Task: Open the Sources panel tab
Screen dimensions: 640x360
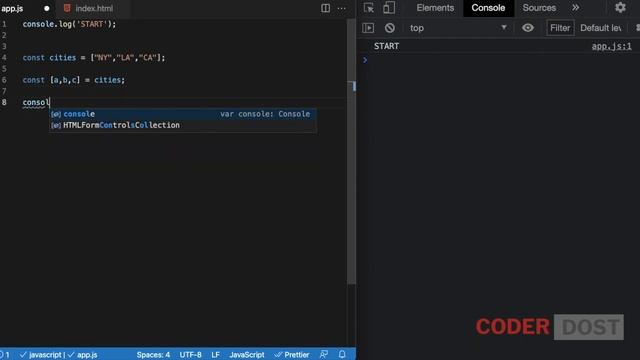Action: (539, 8)
